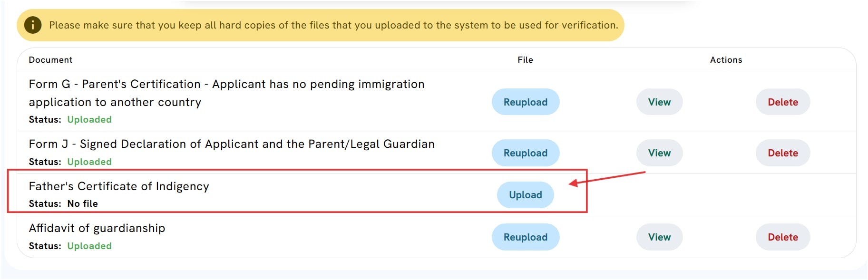Click the Affidavit of guardianship title
868x280 pixels.
tap(97, 228)
